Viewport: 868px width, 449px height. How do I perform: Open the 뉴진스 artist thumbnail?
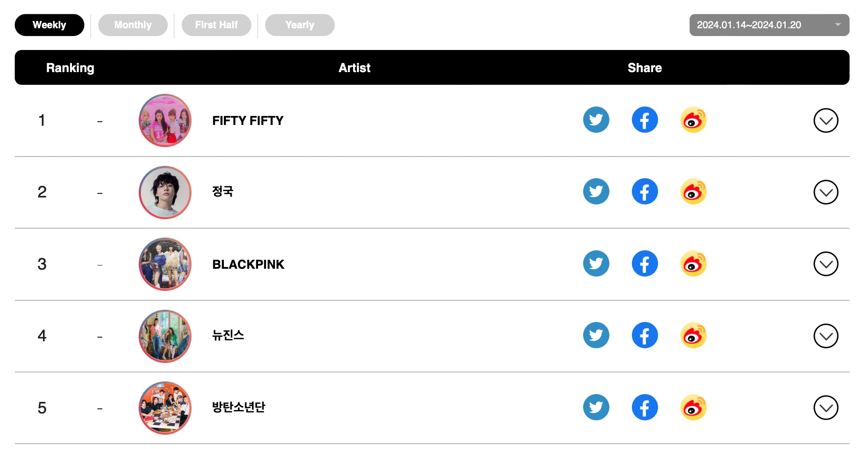coord(165,336)
